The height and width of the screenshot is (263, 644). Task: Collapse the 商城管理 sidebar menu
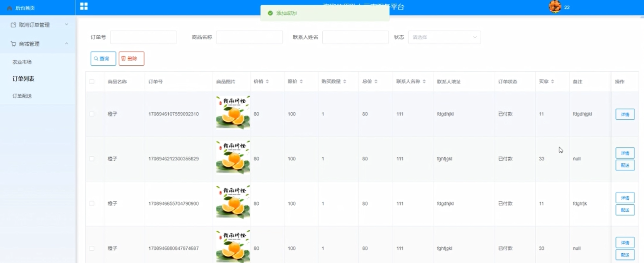(38, 44)
